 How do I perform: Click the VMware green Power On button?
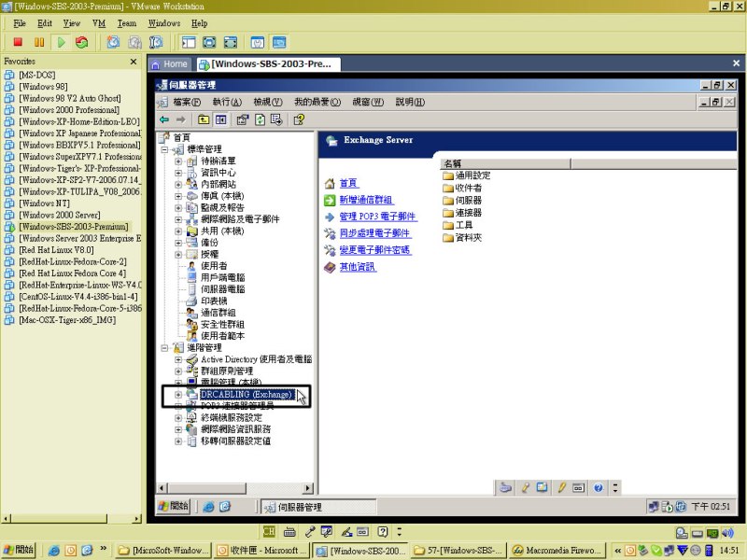61,42
